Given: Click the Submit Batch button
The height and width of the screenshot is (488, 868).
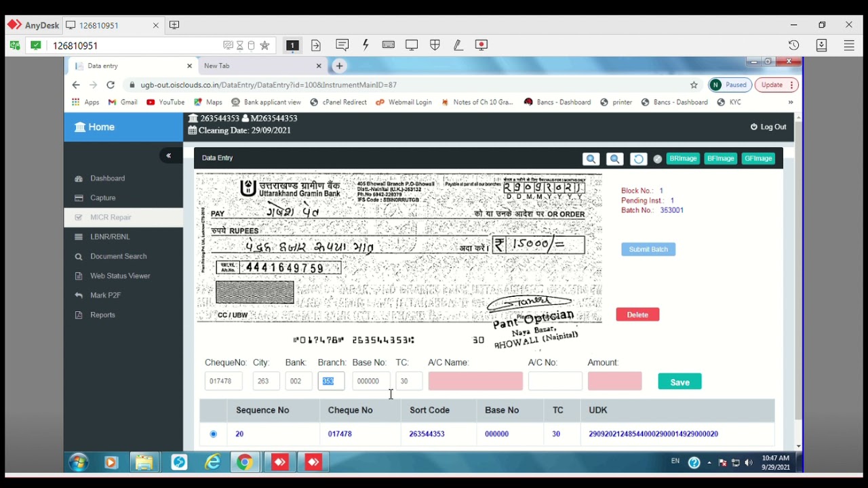Looking at the screenshot, I should [648, 249].
